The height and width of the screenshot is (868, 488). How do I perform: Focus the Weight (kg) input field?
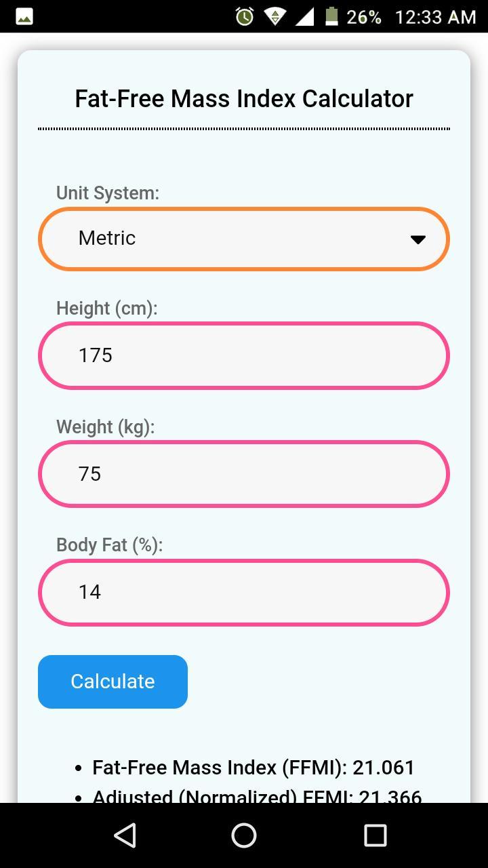pos(244,473)
